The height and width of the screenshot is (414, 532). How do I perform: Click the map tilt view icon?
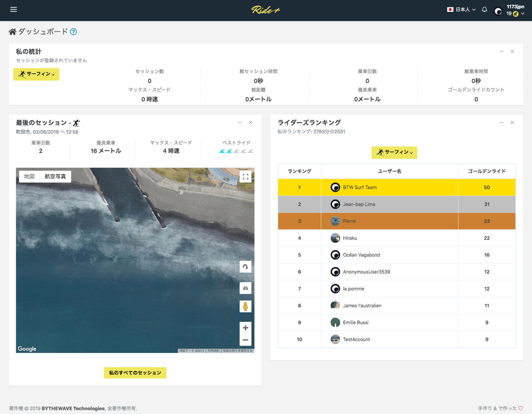click(x=245, y=288)
